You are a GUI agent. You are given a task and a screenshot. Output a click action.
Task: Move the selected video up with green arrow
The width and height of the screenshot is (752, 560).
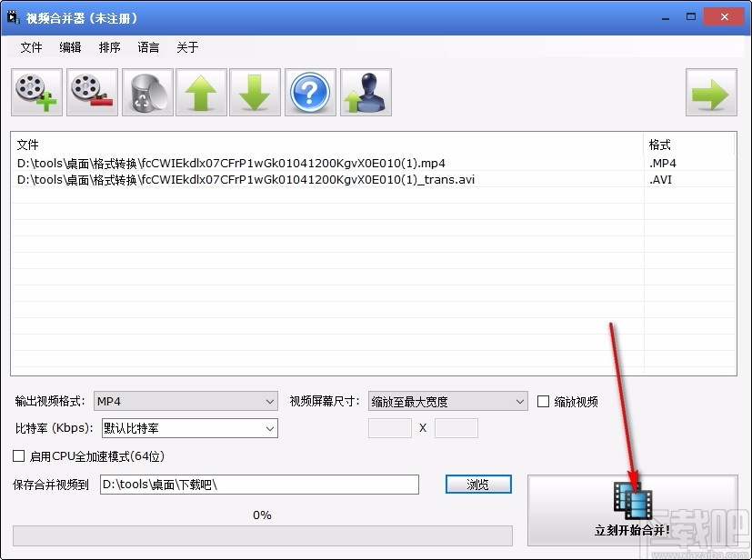(x=200, y=92)
